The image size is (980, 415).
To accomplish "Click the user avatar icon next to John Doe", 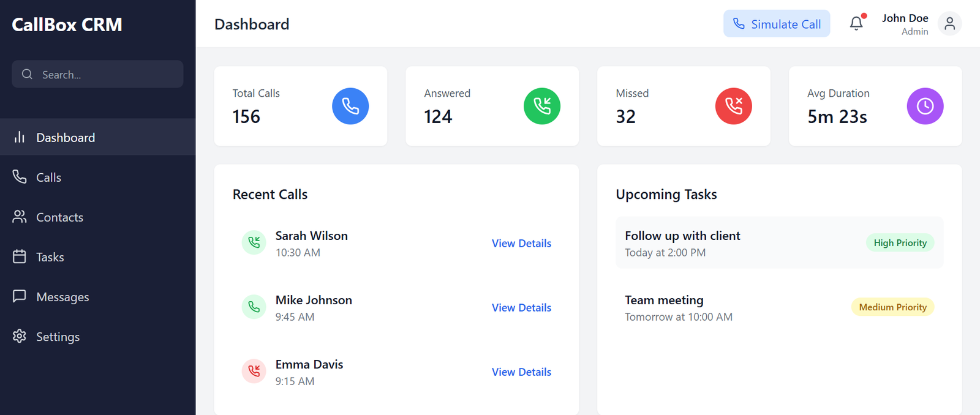I will [x=949, y=23].
